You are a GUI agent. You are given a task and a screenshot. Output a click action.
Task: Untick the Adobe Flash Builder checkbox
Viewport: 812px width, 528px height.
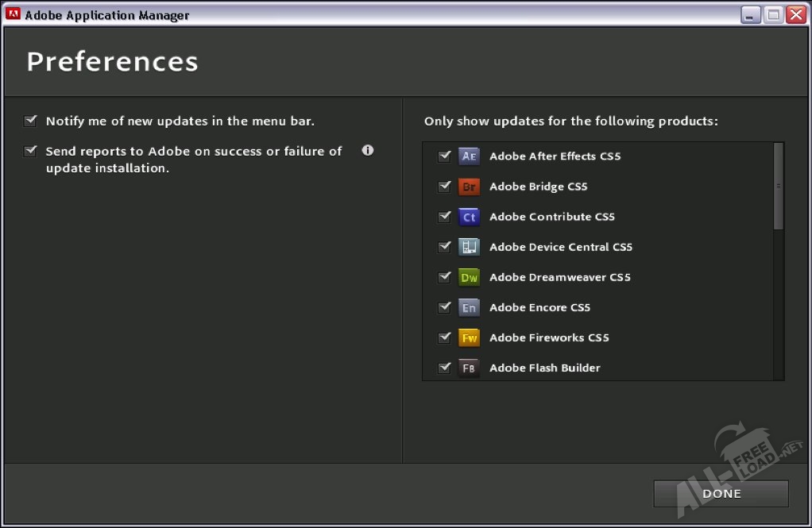tap(444, 368)
